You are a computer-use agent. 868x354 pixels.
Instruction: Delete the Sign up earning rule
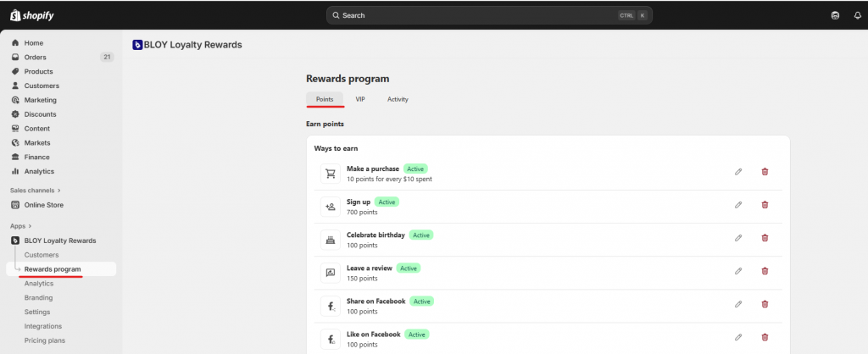(765, 205)
